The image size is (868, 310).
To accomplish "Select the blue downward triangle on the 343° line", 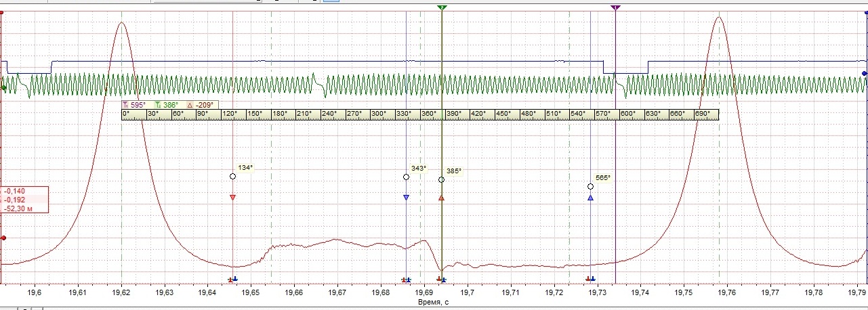I will tap(406, 198).
